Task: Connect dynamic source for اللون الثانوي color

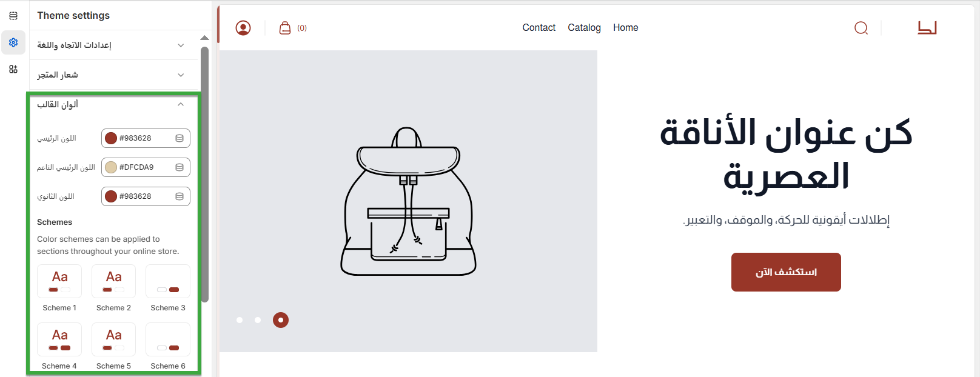Action: click(x=180, y=196)
